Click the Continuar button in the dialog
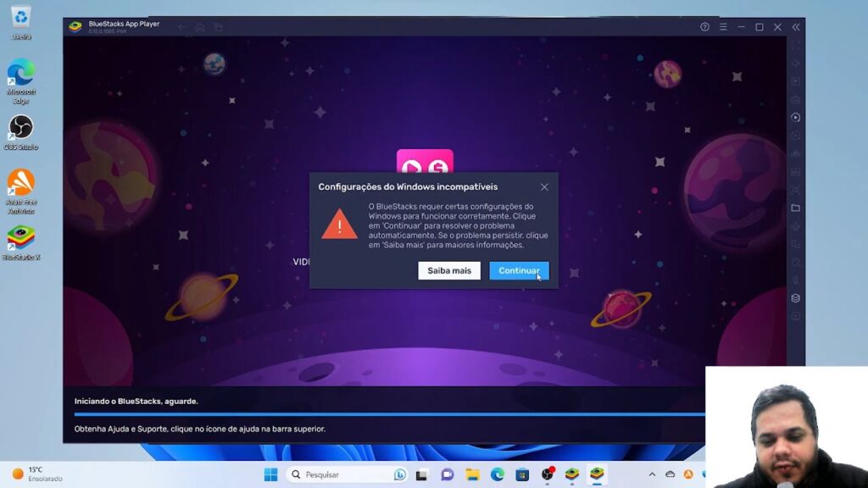 pos(519,270)
